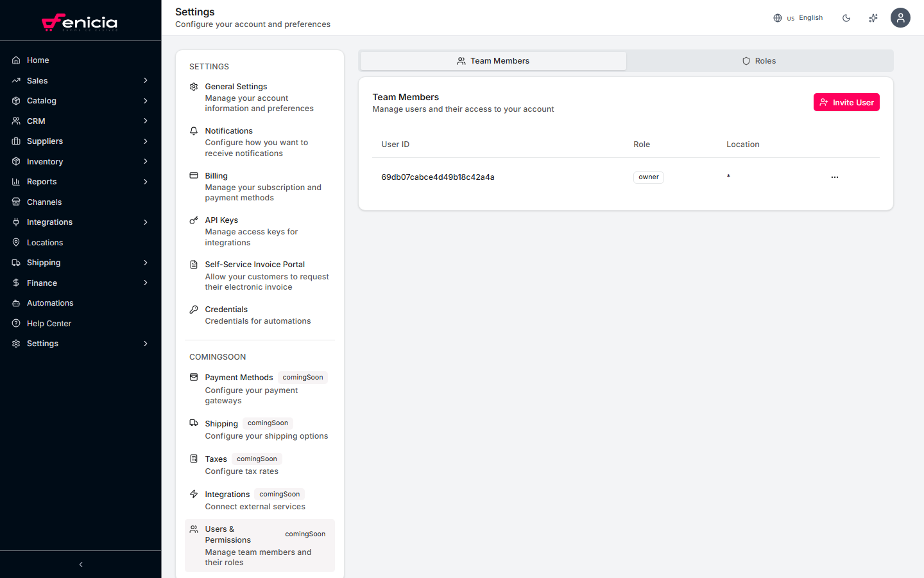The image size is (924, 578).
Task: Open the Channels section from sidebar
Action: click(43, 202)
